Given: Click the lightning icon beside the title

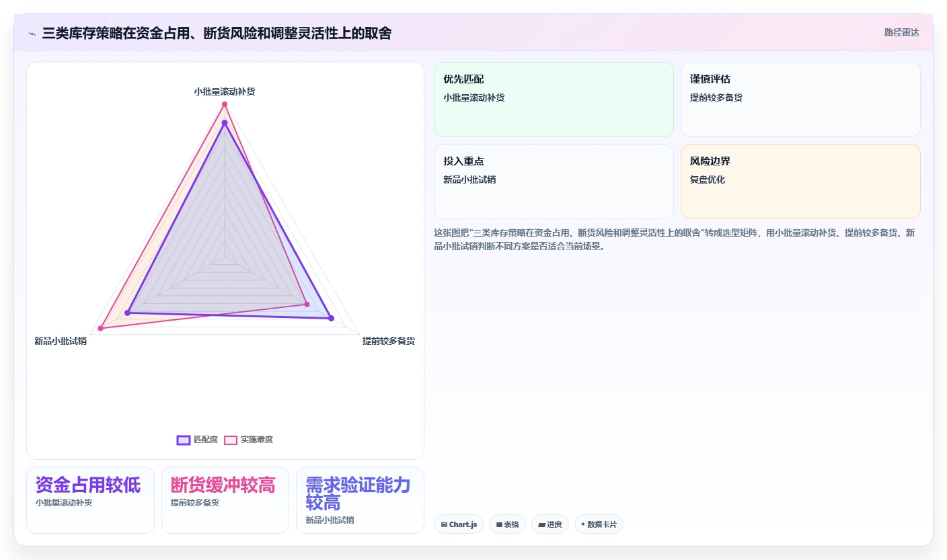Looking at the screenshot, I should tap(32, 33).
